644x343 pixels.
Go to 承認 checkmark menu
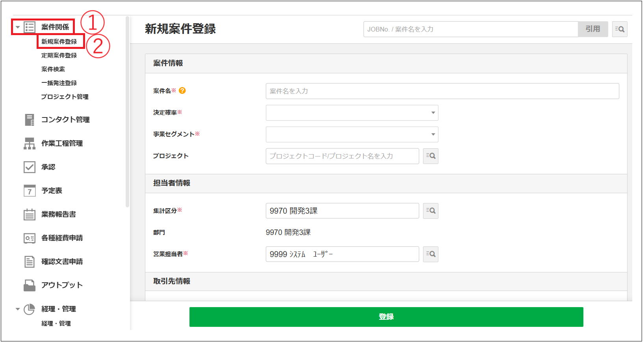[48, 167]
